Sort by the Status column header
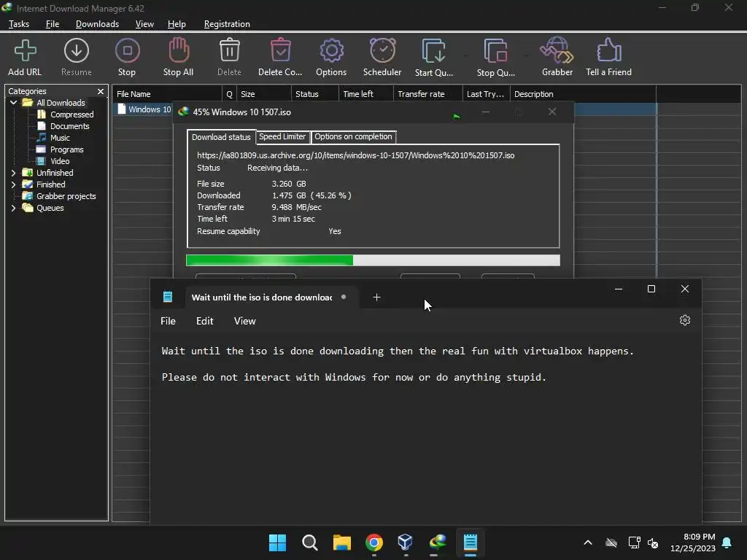Screen dimensions: 747x560 coord(314,94)
